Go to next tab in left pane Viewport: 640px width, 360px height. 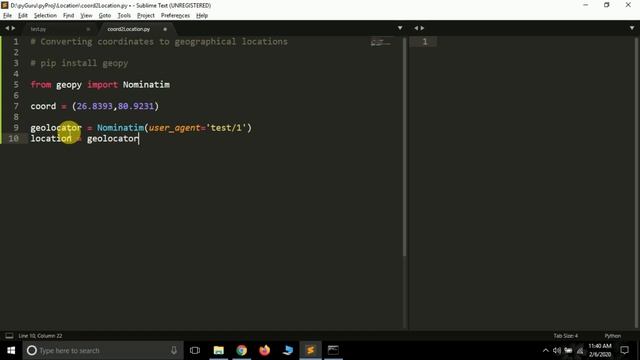[x=13, y=28]
